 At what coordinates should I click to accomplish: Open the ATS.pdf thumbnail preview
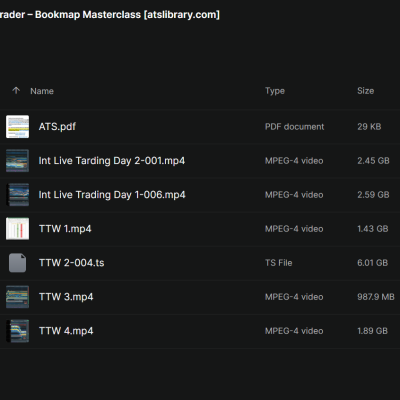[x=17, y=127]
